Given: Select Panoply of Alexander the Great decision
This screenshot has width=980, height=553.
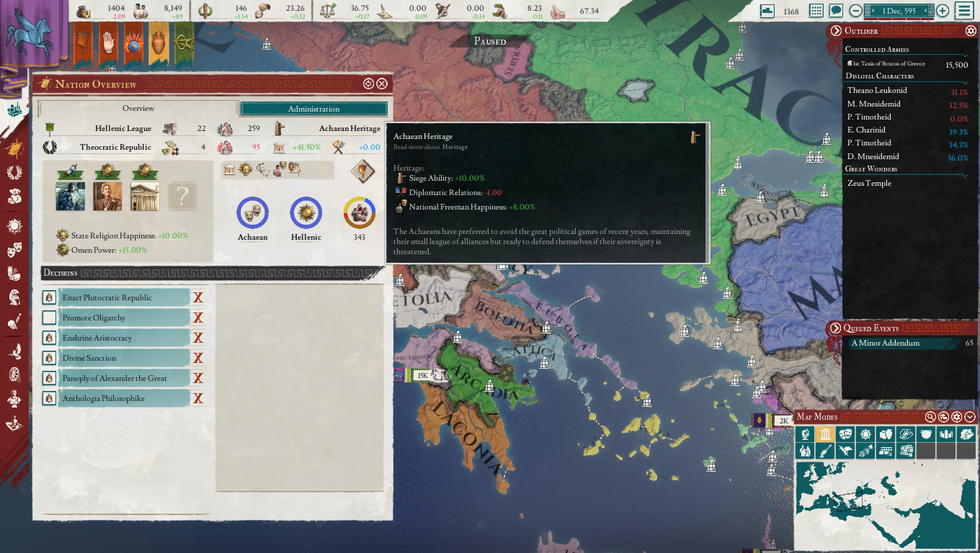Looking at the screenshot, I should 123,378.
